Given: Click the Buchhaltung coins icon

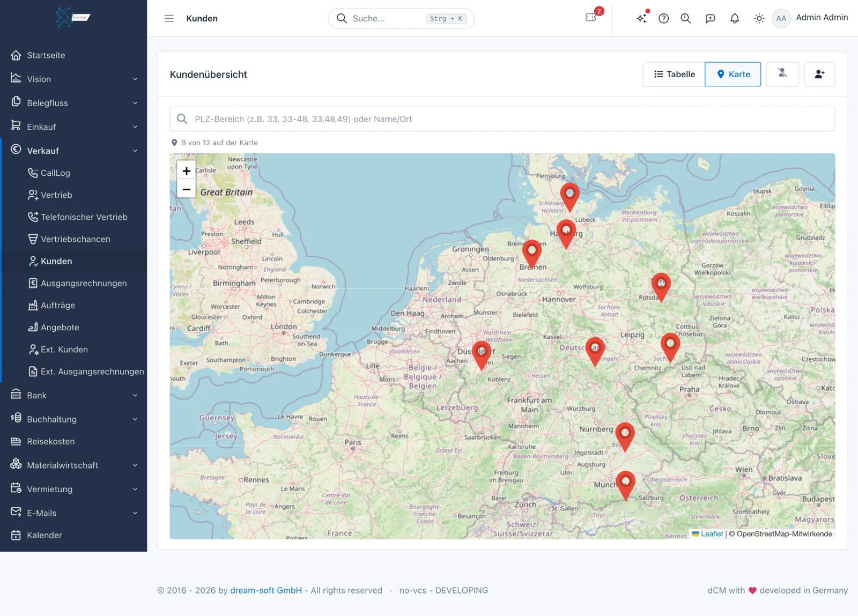Looking at the screenshot, I should tap(16, 418).
